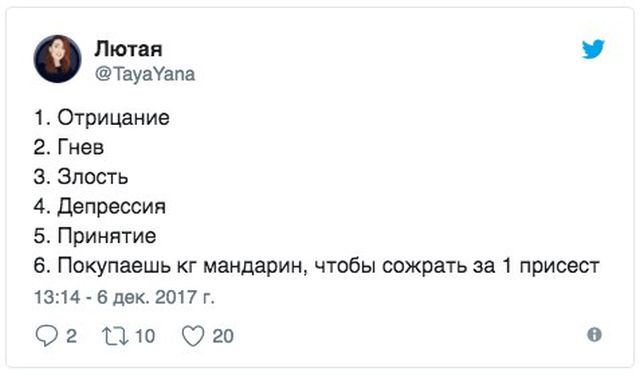Click the like count number 20

[x=223, y=336]
